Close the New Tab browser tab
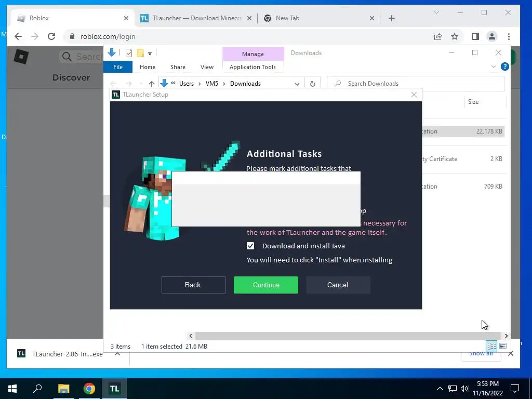532x399 pixels. tap(372, 18)
